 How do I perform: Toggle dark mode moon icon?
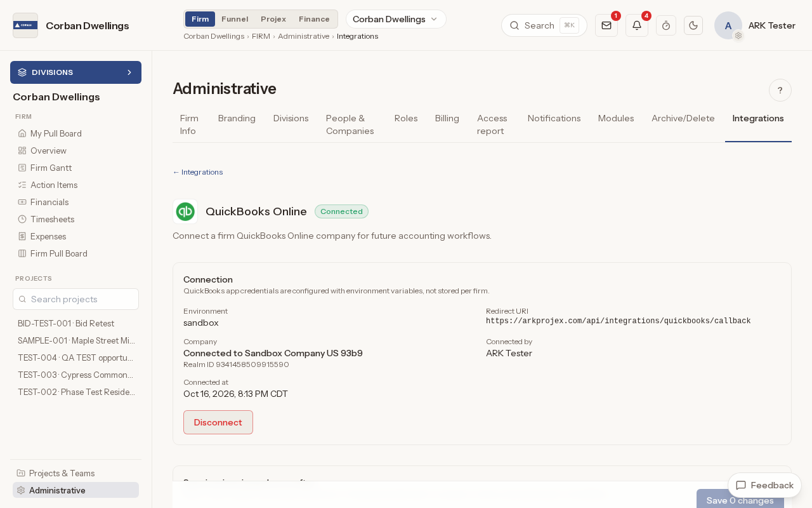pos(693,25)
